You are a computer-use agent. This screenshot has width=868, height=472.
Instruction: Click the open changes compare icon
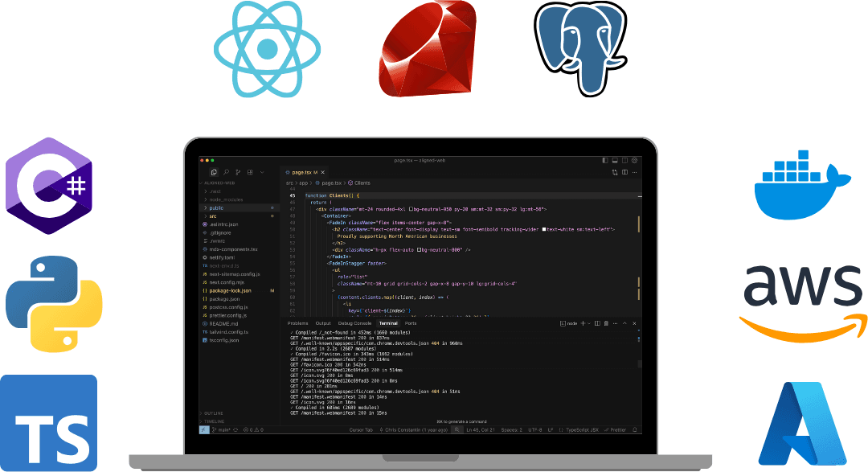[615, 172]
